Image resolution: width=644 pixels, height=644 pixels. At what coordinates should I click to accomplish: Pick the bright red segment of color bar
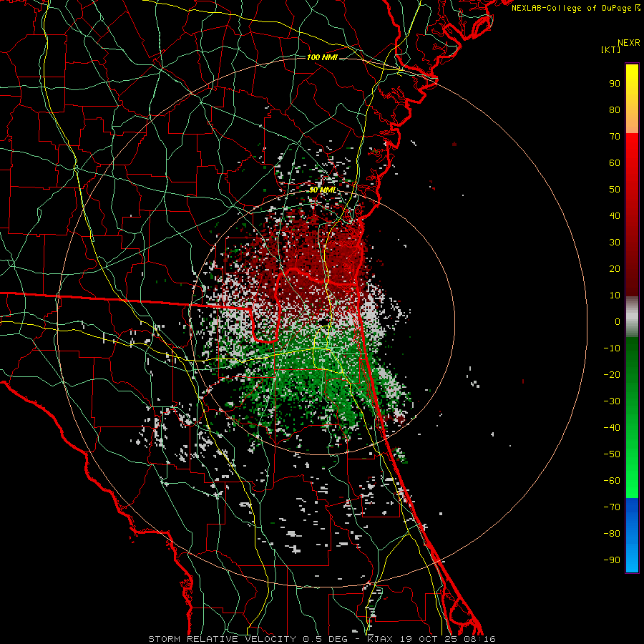[x=632, y=165]
